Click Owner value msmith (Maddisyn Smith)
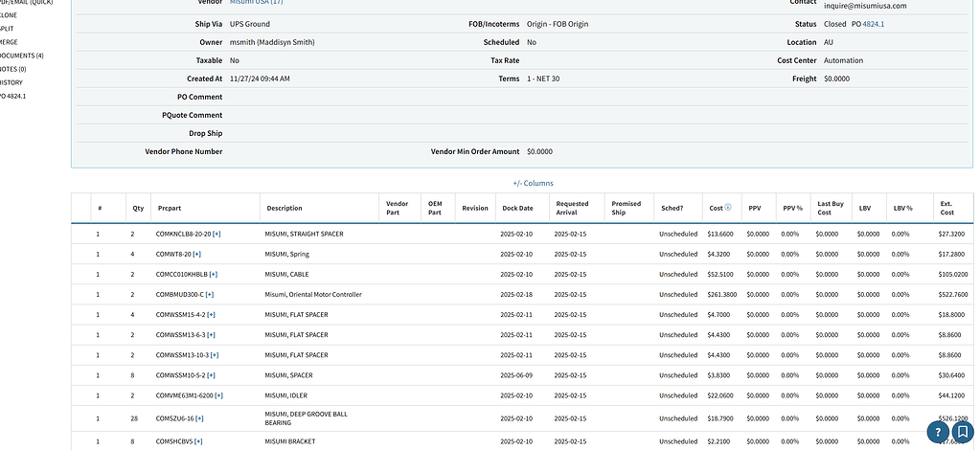The image size is (980, 450). [272, 42]
